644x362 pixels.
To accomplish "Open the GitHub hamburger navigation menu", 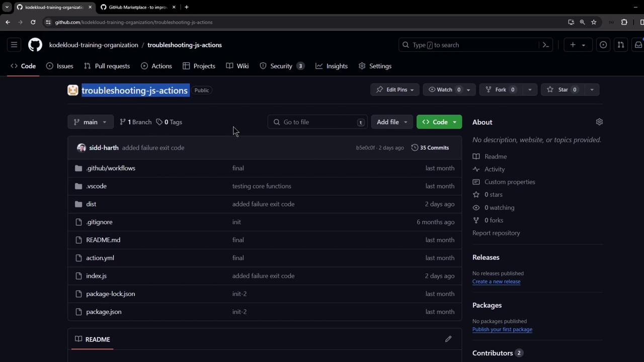I will [14, 45].
